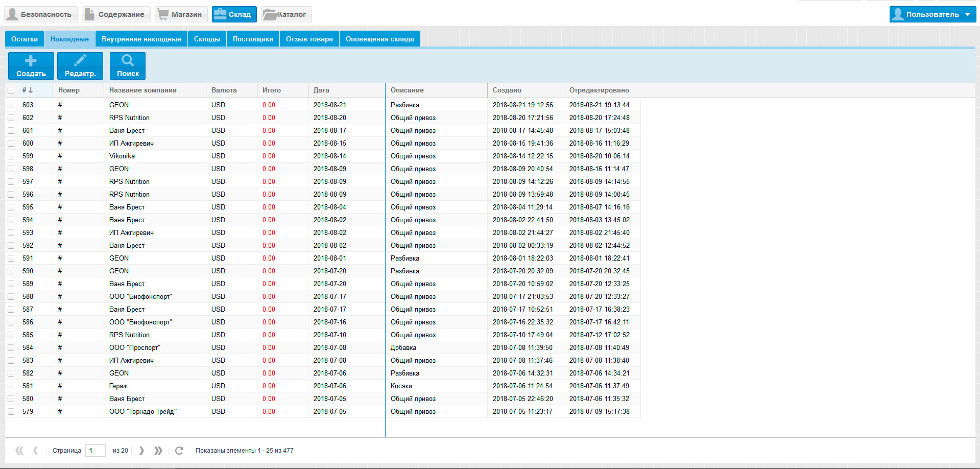Switch to the Остатки tab
Viewport: 980px width, 469px height.
[x=25, y=39]
